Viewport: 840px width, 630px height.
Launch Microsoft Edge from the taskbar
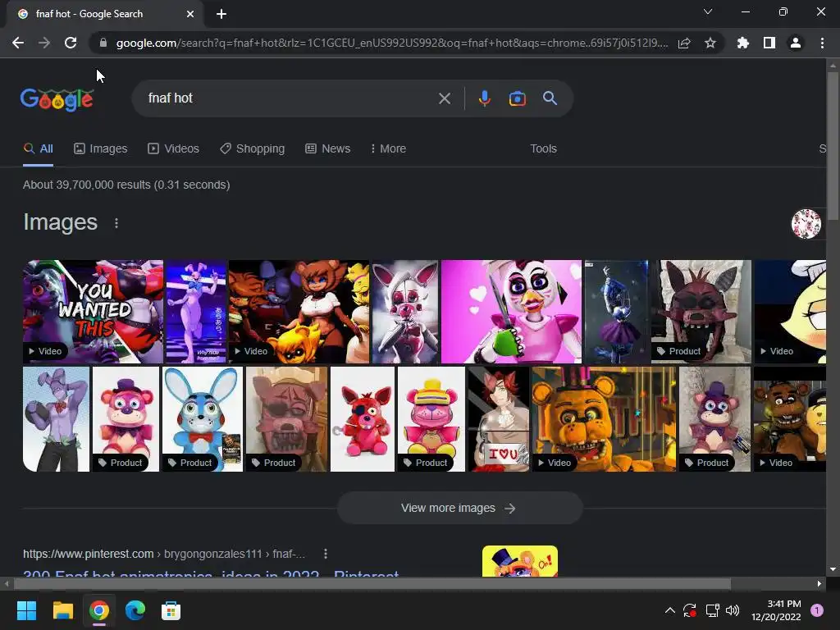tap(135, 610)
